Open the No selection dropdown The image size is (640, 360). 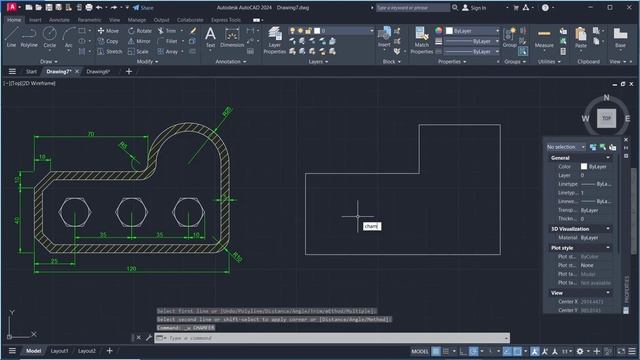pos(566,147)
